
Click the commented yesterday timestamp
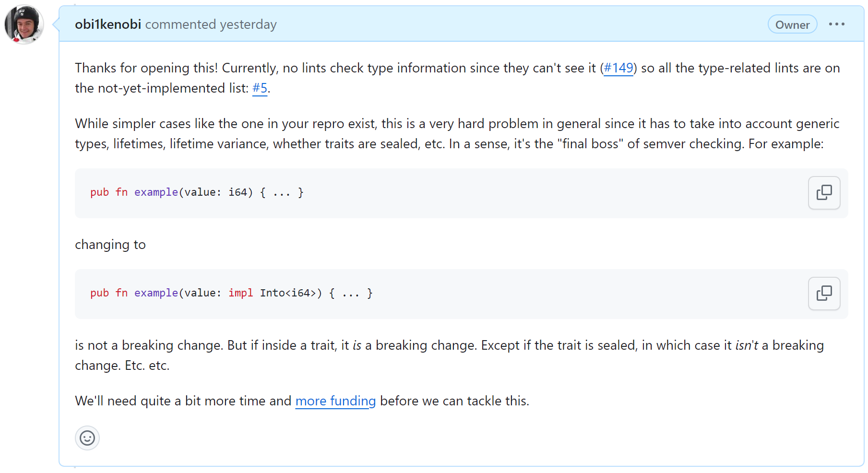pyautogui.click(x=212, y=24)
